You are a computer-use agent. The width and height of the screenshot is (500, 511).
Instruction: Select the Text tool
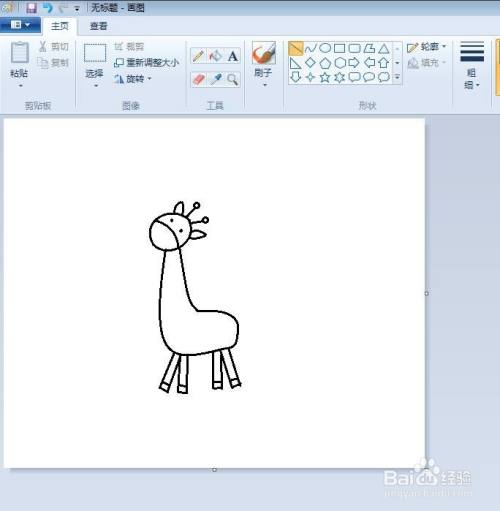tap(233, 56)
